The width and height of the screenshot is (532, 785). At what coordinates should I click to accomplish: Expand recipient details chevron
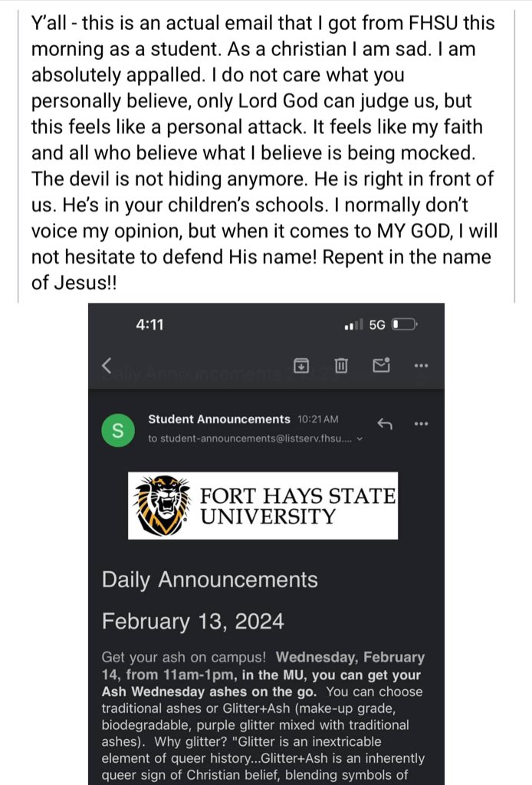[360, 439]
